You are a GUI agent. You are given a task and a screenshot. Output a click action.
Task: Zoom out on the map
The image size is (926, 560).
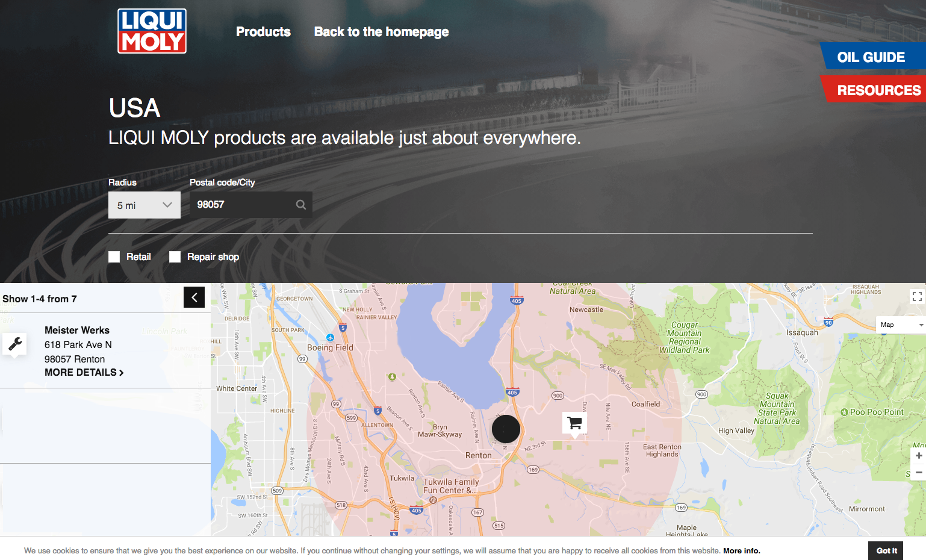coord(919,473)
